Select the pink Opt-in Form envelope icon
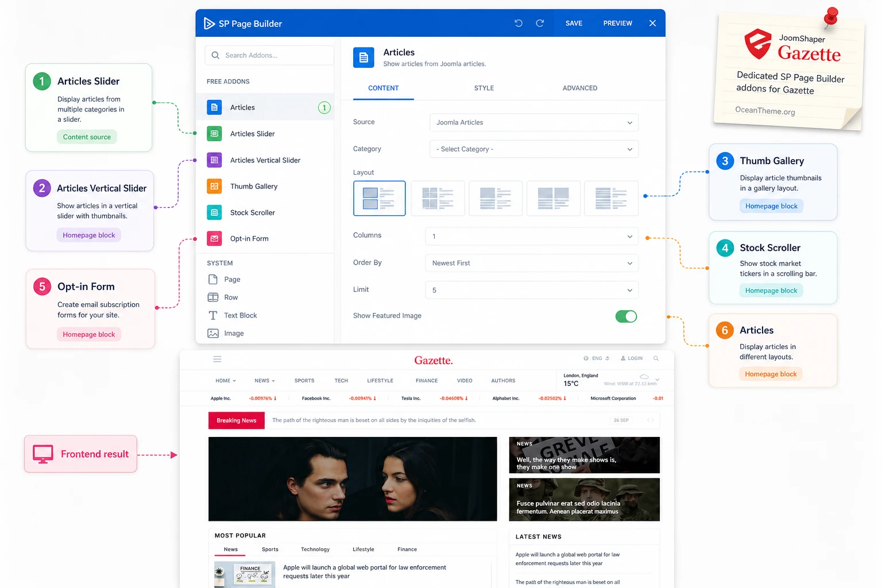882x588 pixels. tap(214, 238)
